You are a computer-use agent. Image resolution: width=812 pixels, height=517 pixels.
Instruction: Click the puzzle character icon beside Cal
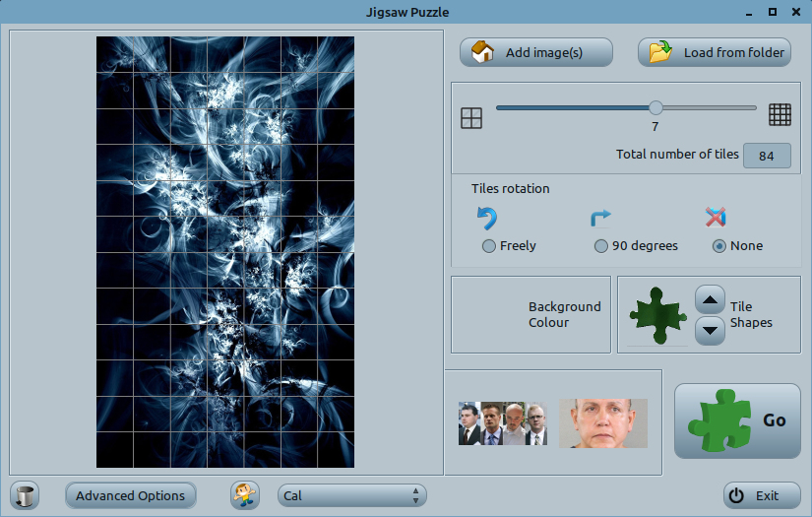point(245,495)
